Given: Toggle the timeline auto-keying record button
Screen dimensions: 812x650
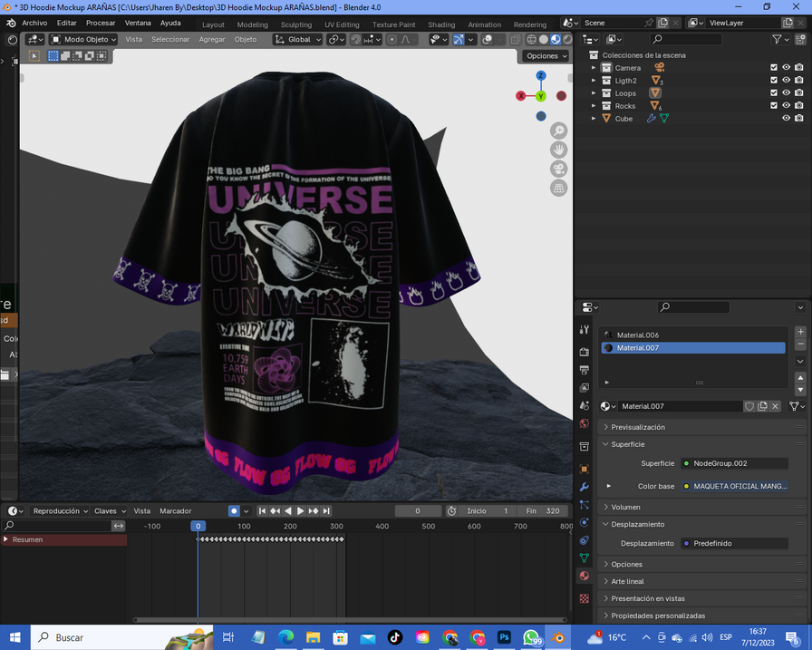Looking at the screenshot, I should click(x=234, y=511).
